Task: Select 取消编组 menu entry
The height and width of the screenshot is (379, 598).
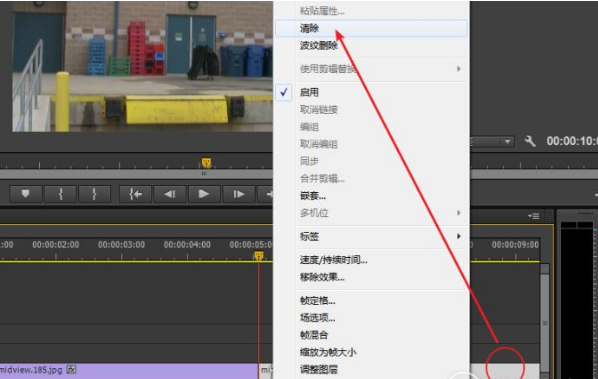Action: click(x=371, y=144)
